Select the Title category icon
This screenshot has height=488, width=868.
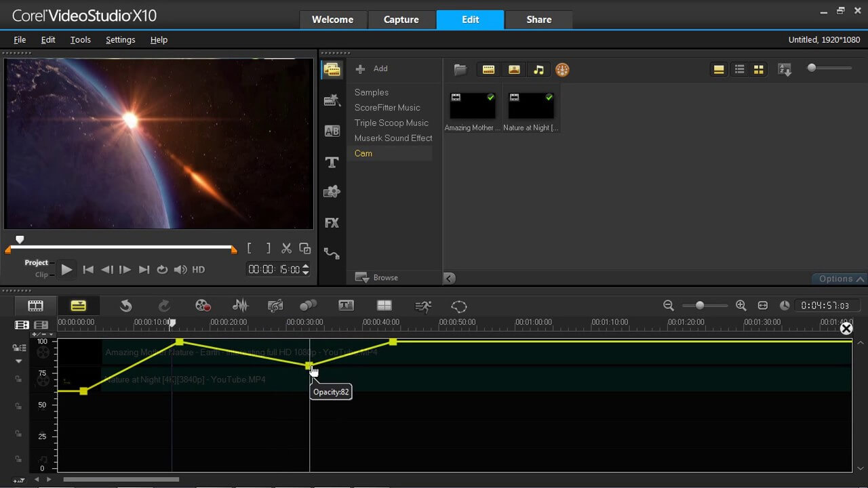pos(332,162)
